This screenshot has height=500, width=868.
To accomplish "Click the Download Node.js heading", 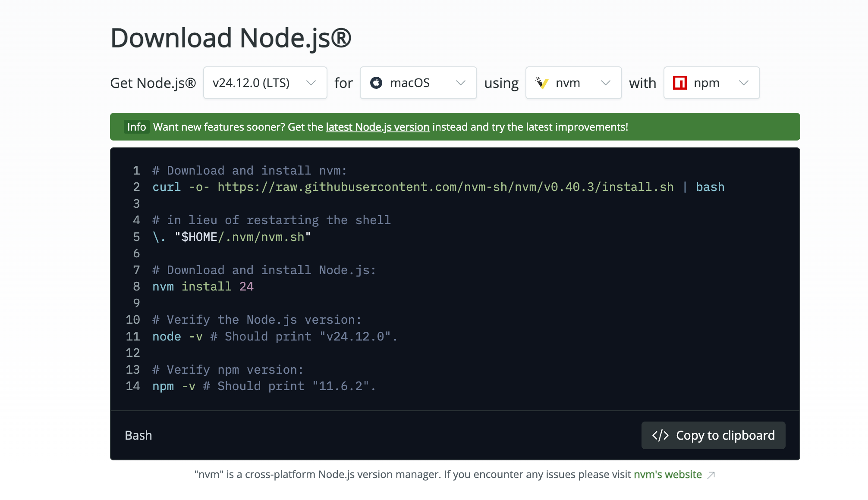I will click(x=231, y=38).
